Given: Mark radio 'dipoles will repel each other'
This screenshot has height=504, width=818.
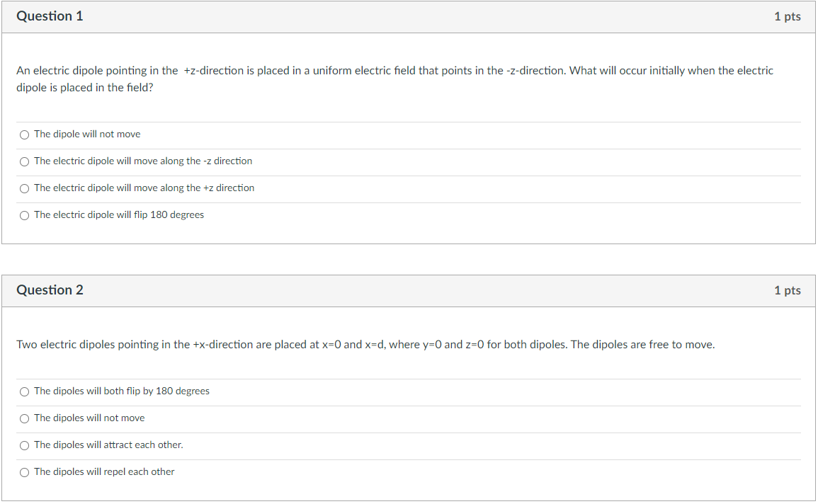Looking at the screenshot, I should (x=25, y=473).
